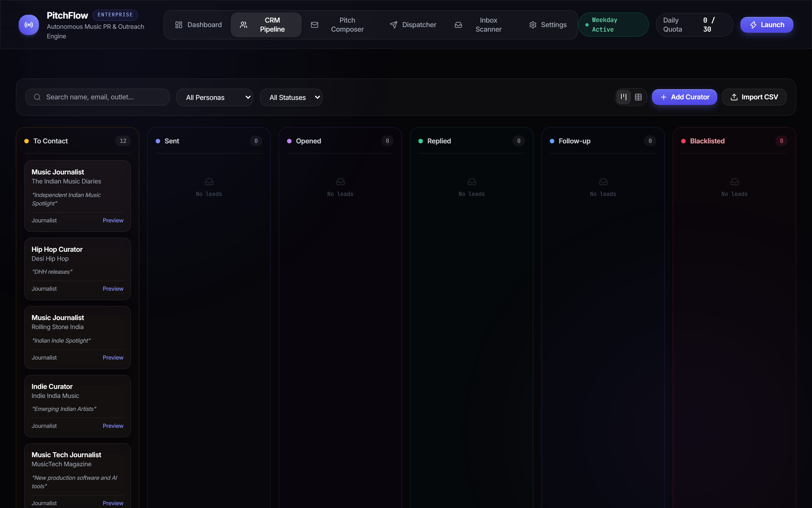Click the Daily Quota 0 / 30 indicator
Screen dimensions: 812x508
pyautogui.click(x=694, y=25)
